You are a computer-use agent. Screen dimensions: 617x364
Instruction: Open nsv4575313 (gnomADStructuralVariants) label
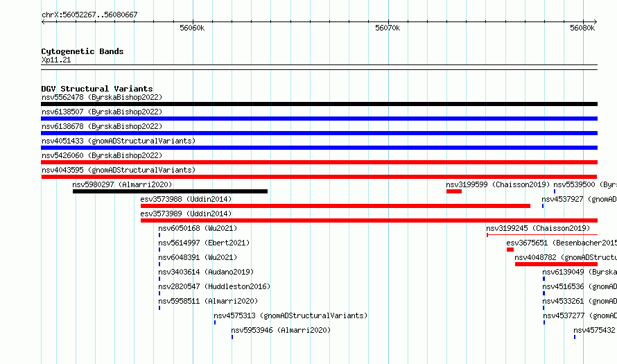(x=290, y=315)
